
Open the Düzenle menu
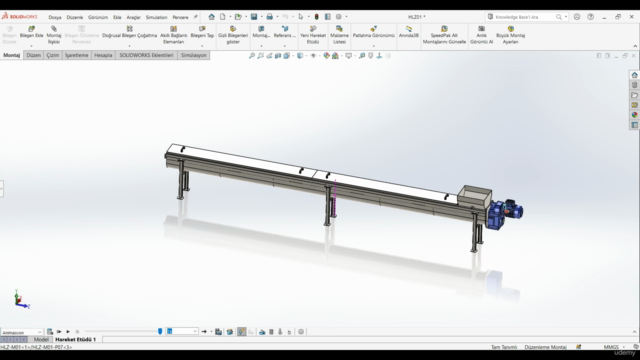[75, 17]
